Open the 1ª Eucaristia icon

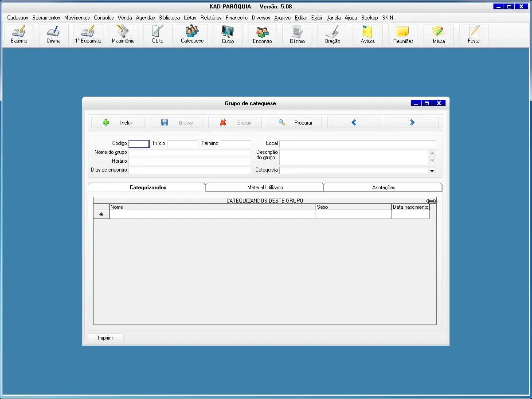tap(88, 35)
